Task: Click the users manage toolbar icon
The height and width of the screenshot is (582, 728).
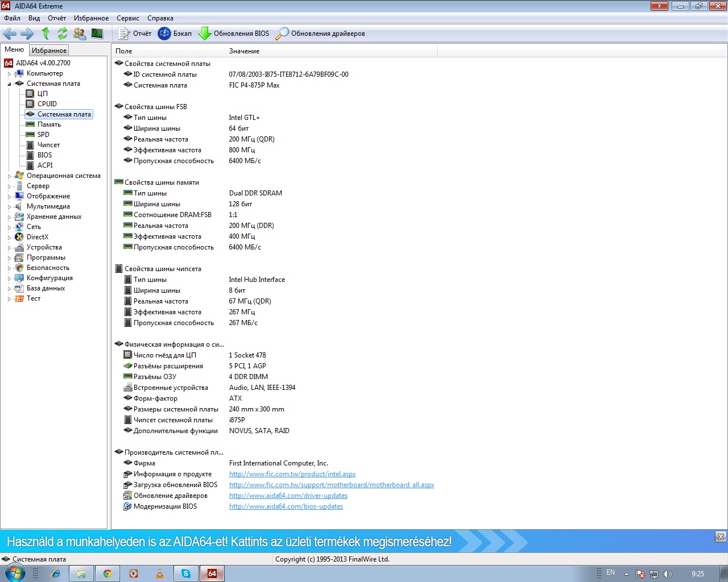Action: [x=80, y=34]
